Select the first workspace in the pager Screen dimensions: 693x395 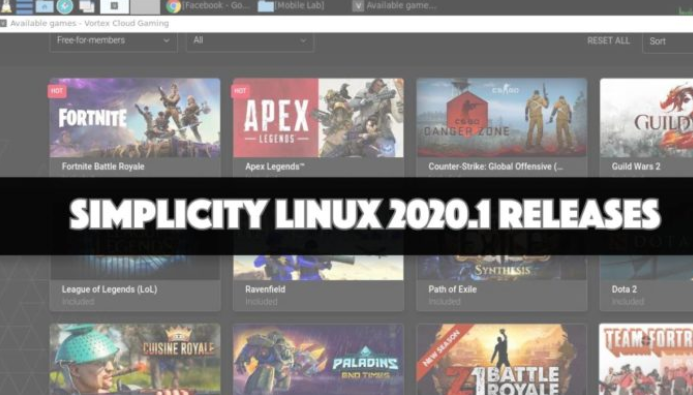coord(114,6)
